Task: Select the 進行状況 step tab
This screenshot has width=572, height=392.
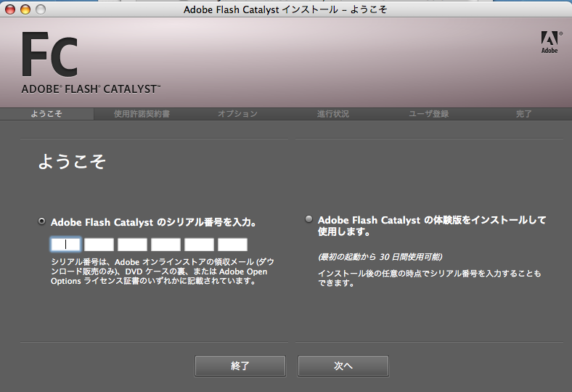Action: click(x=332, y=114)
